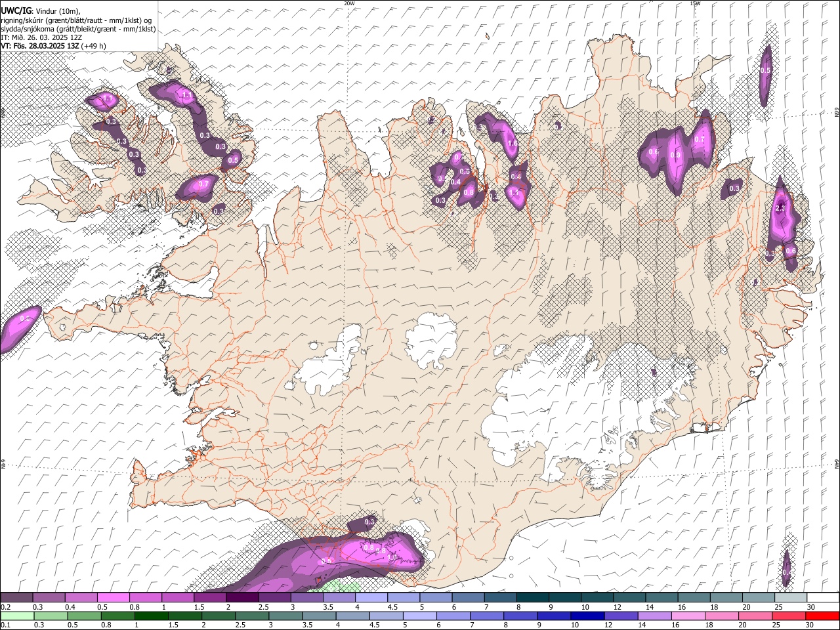Pick the dark purple upper swatch labeled 2
This screenshot has width=840, height=630.
click(x=242, y=598)
